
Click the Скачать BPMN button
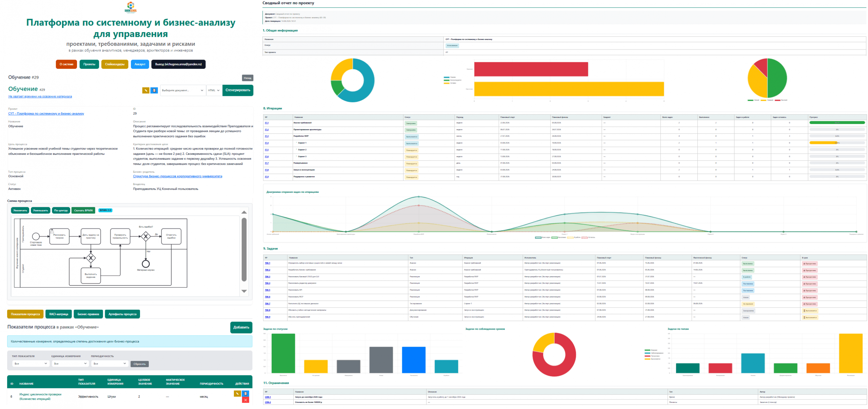(x=83, y=210)
